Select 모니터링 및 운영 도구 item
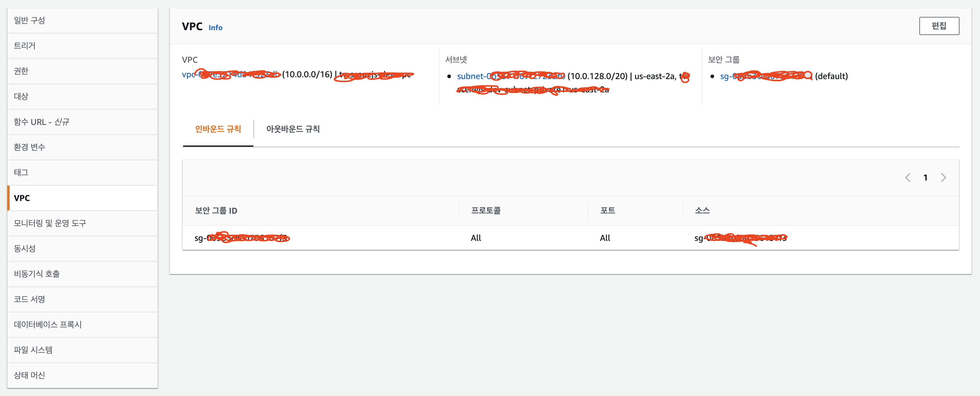 (x=50, y=223)
